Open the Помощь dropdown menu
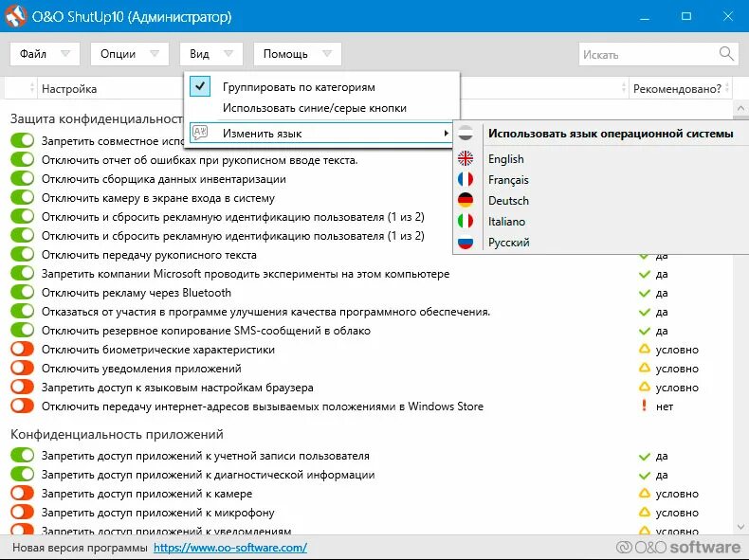The height and width of the screenshot is (560, 749). (x=297, y=53)
